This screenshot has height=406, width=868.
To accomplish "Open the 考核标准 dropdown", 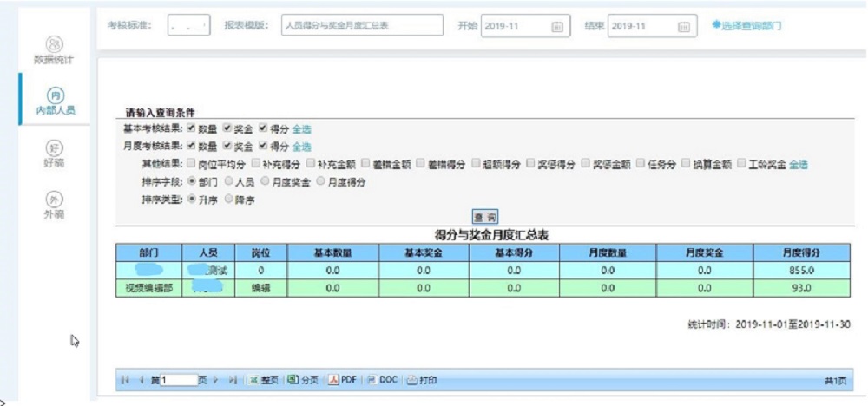I will 189,27.
